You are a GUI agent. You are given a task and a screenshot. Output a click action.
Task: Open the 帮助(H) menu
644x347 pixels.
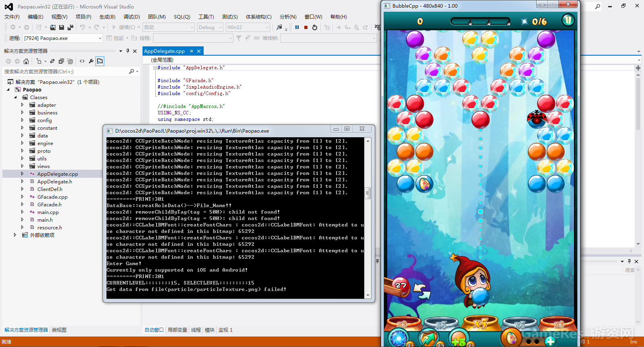click(339, 17)
